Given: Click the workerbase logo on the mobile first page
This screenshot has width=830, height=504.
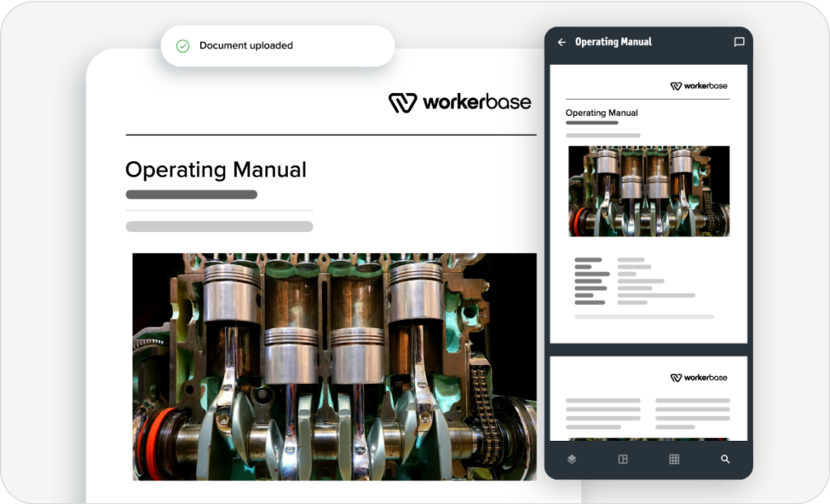Looking at the screenshot, I should click(x=699, y=84).
